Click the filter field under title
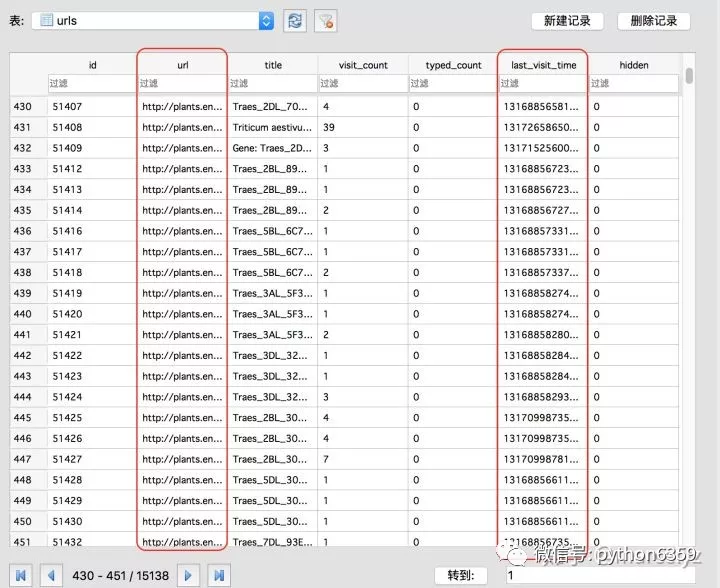720x588 pixels. (273, 83)
